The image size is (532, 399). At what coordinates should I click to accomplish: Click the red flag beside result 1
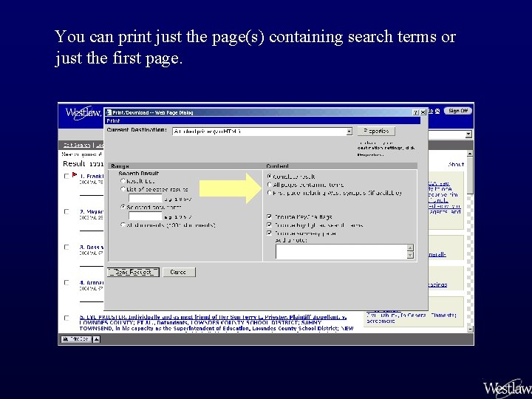point(75,175)
